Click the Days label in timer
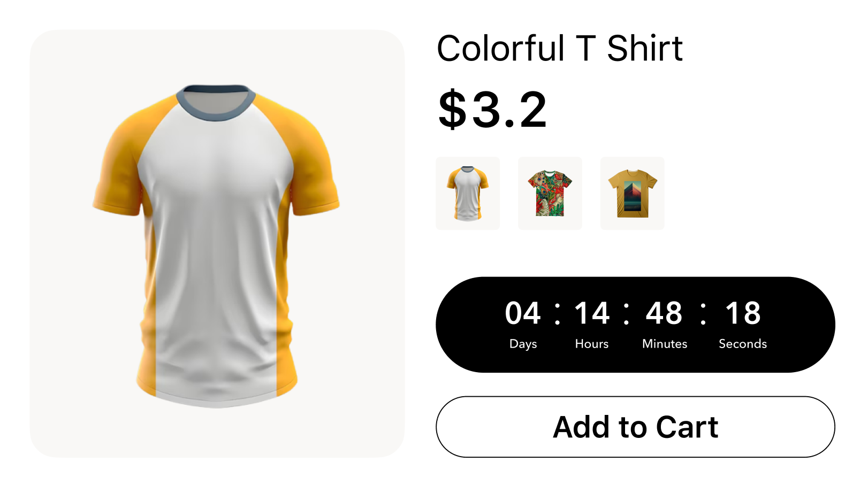Viewport: 868px width, 501px height. coord(523,344)
